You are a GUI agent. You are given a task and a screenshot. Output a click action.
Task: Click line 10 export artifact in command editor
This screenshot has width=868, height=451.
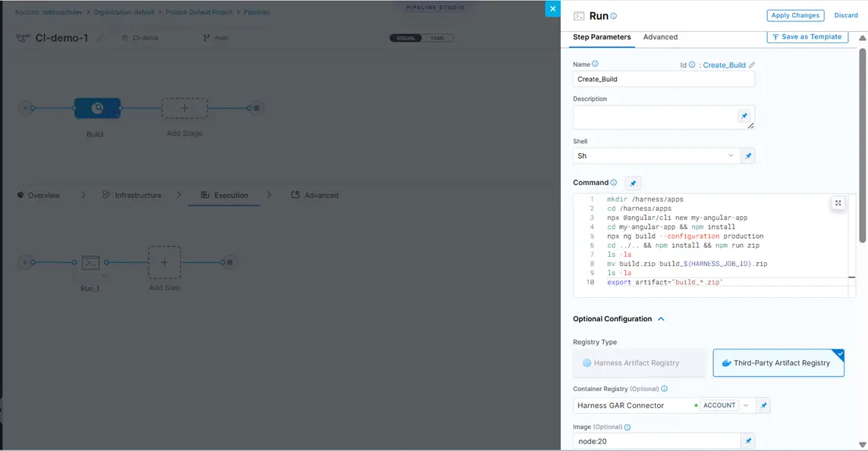click(665, 283)
